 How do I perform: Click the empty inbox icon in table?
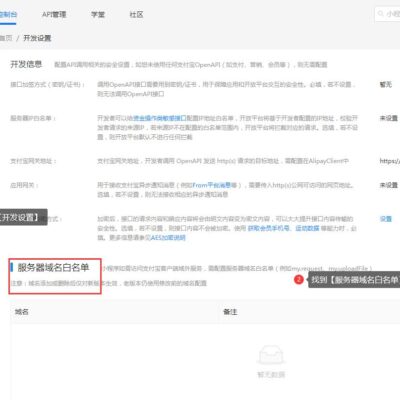[x=271, y=355]
